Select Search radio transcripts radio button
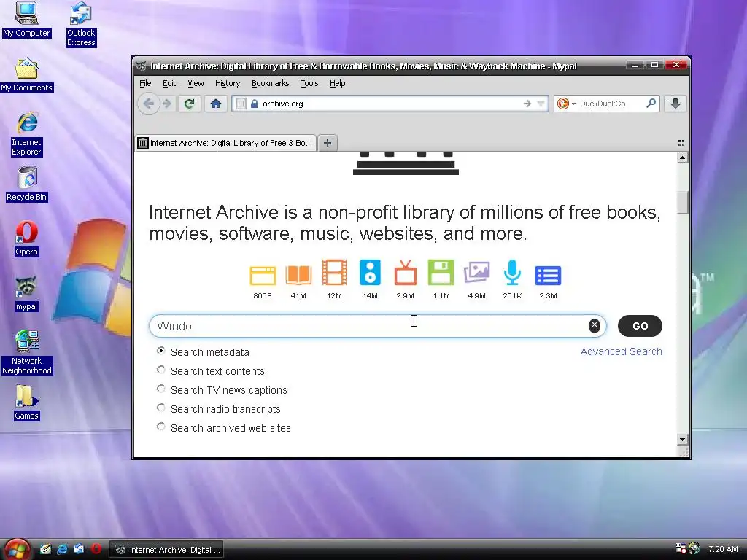This screenshot has width=747, height=560. (x=161, y=408)
